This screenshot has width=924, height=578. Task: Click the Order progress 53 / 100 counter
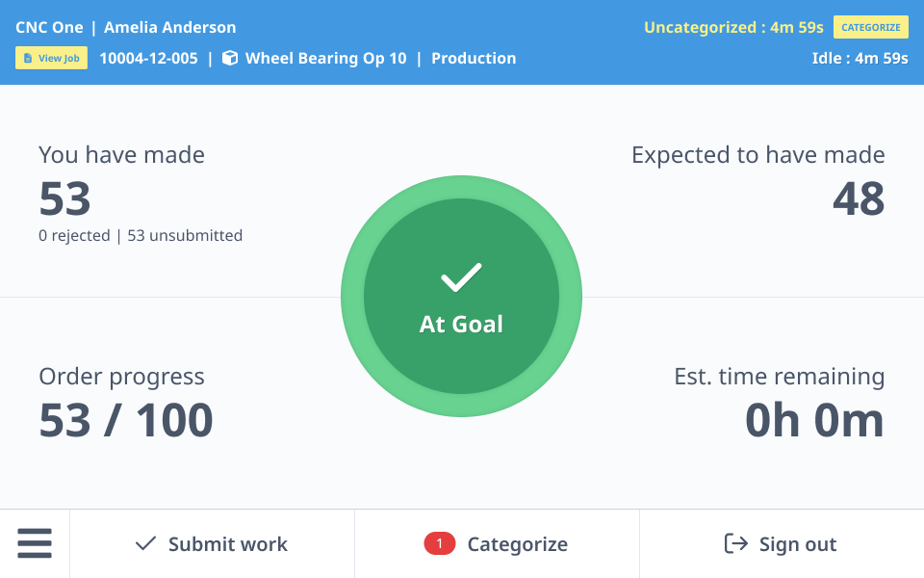point(125,420)
